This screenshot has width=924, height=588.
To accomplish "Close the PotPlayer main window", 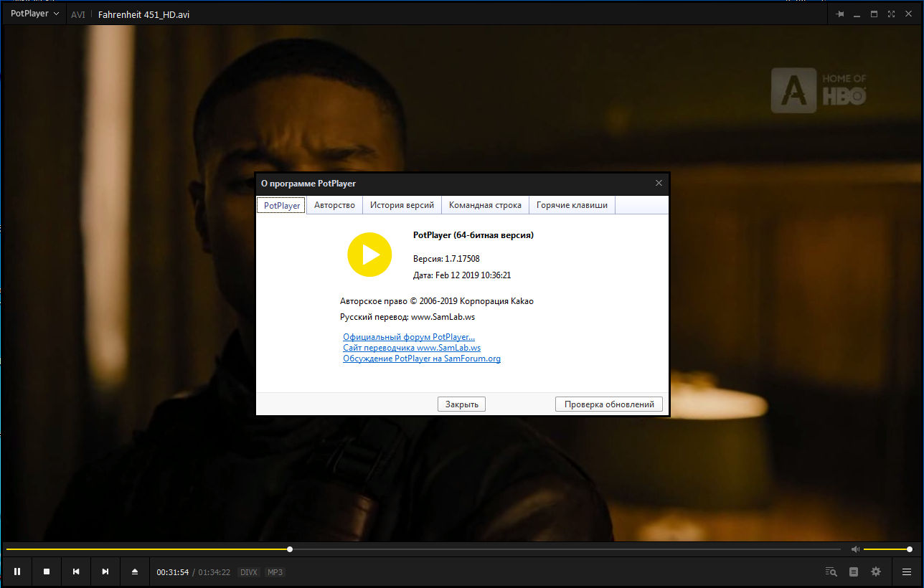I will click(x=909, y=14).
